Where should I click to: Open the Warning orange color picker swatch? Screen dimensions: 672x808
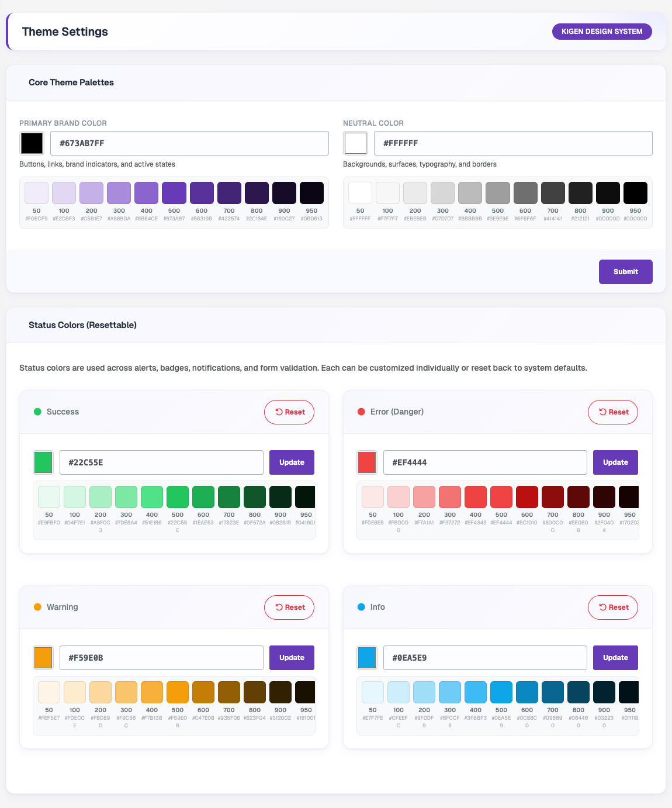43,658
